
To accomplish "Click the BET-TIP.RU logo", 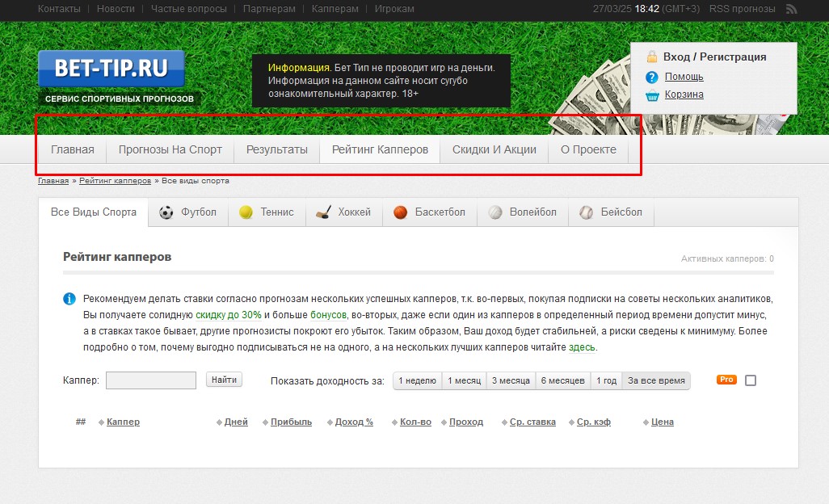I will point(112,69).
